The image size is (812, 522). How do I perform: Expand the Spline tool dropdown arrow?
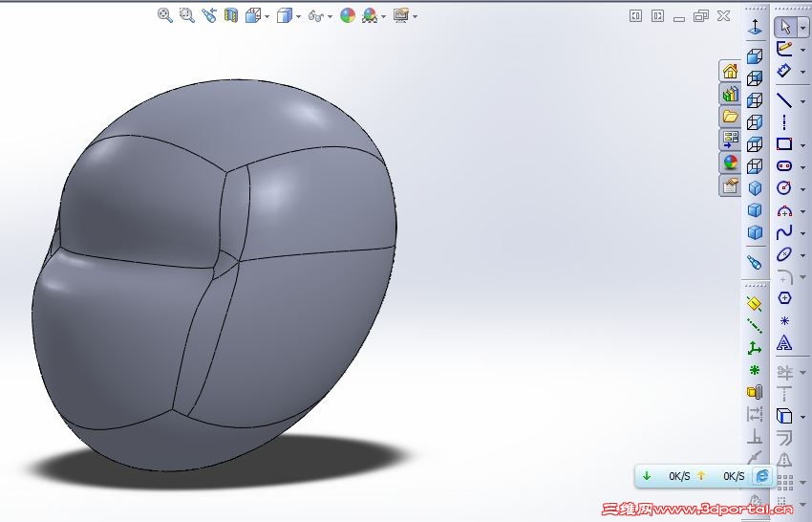click(803, 234)
